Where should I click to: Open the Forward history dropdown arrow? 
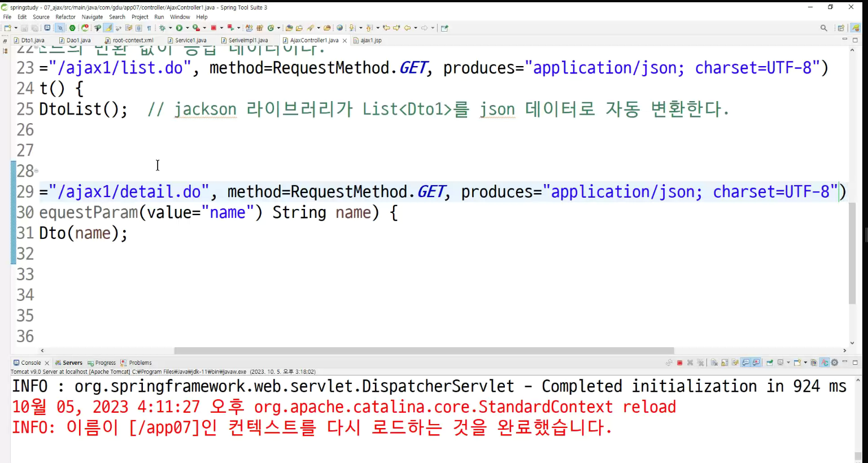(x=433, y=28)
